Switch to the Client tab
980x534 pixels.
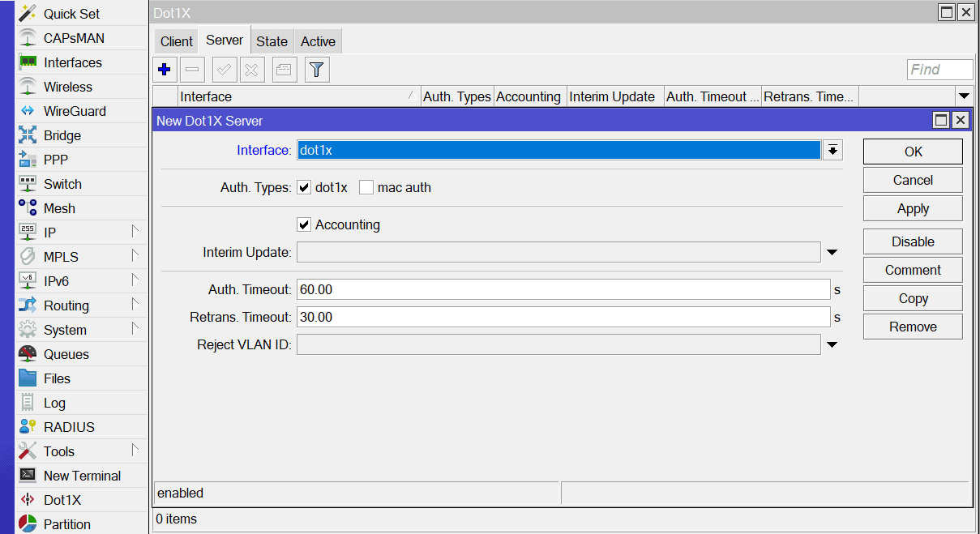click(x=176, y=41)
